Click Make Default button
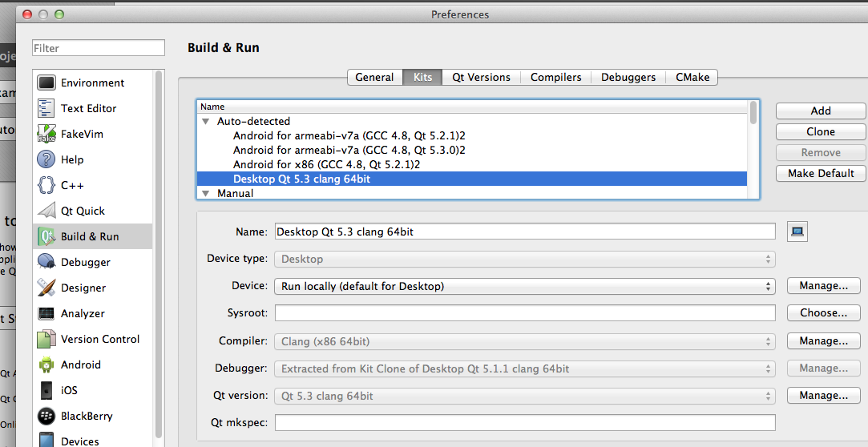This screenshot has width=868, height=447. [821, 173]
